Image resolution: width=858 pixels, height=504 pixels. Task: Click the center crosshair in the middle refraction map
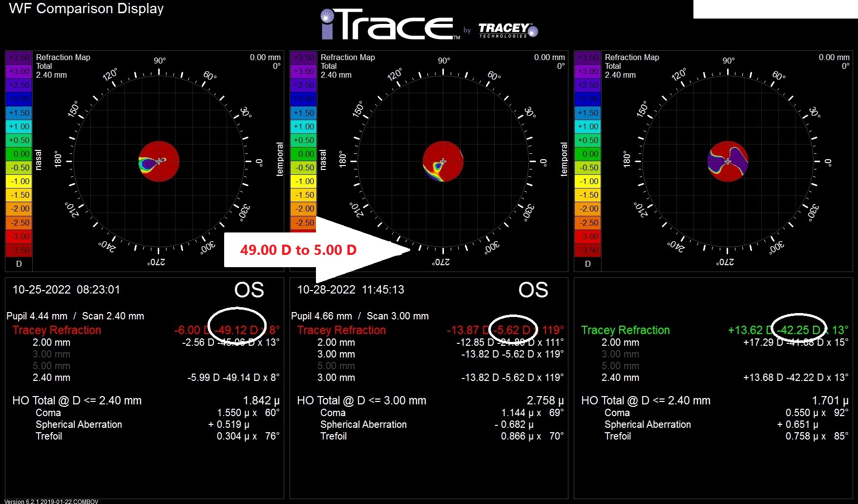click(443, 161)
